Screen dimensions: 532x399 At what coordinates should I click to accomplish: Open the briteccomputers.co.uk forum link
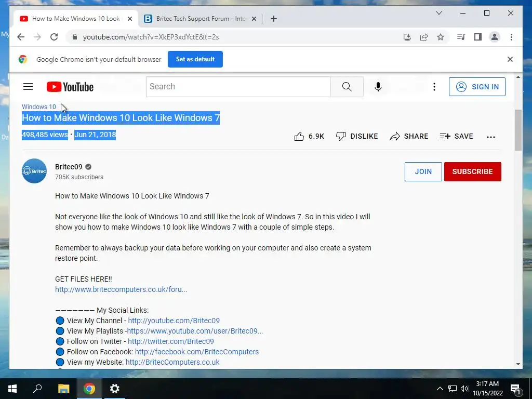click(121, 289)
